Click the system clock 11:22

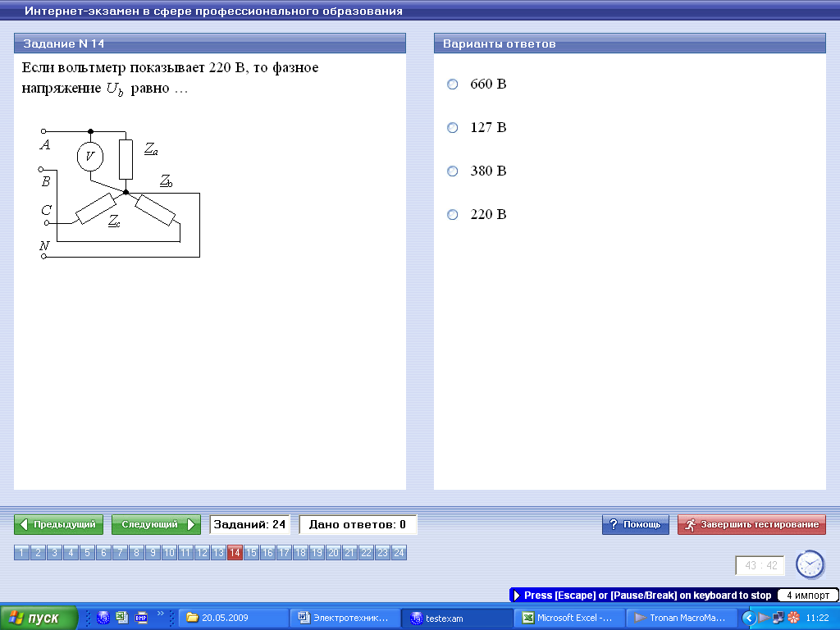[x=817, y=618]
